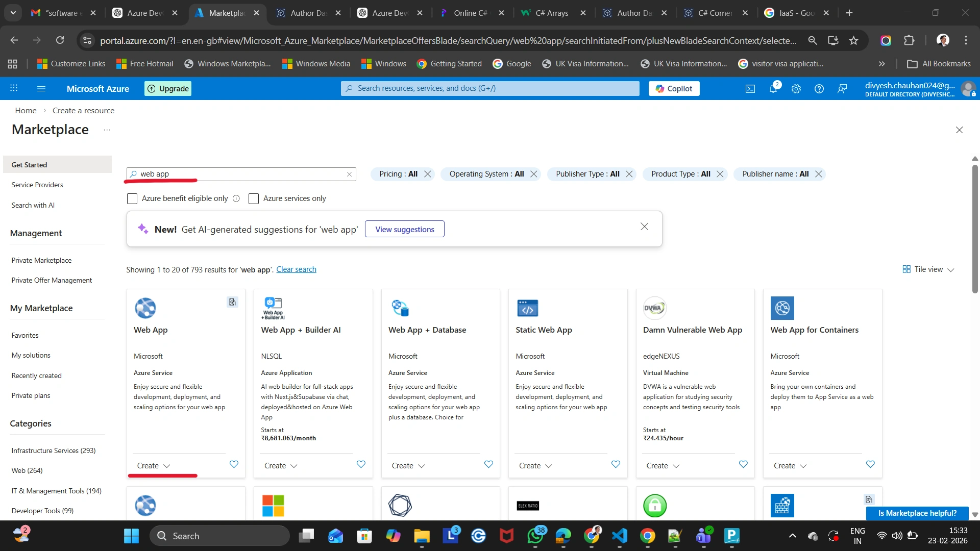980x551 pixels.
Task: Open Copilot from the Azure header
Action: (x=674, y=89)
